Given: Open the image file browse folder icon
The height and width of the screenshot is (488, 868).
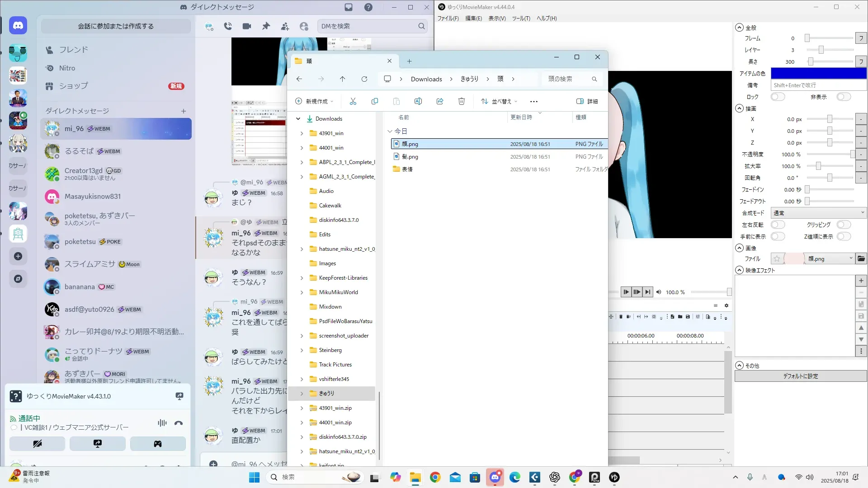Looking at the screenshot, I should pos(861,259).
